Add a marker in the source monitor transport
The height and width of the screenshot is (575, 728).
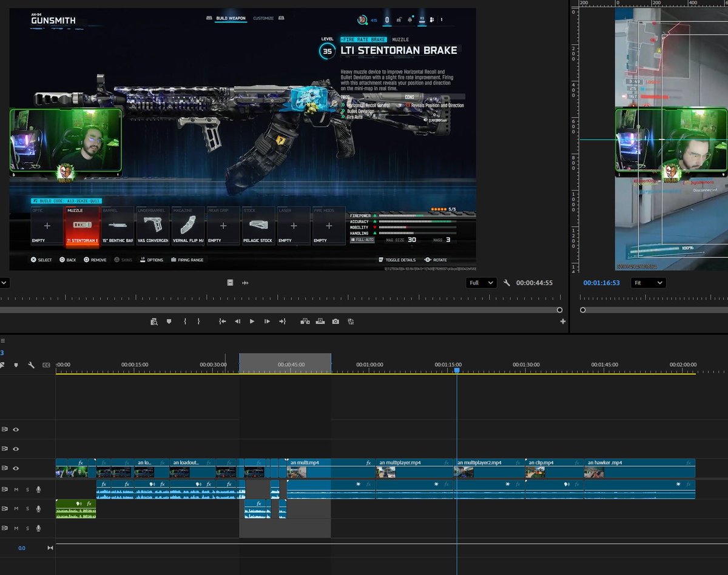point(169,321)
